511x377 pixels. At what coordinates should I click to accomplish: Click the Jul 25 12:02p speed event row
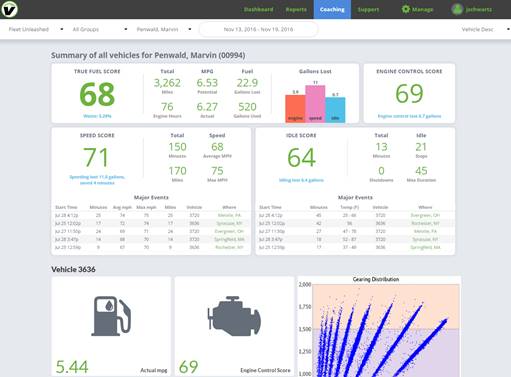pos(151,223)
